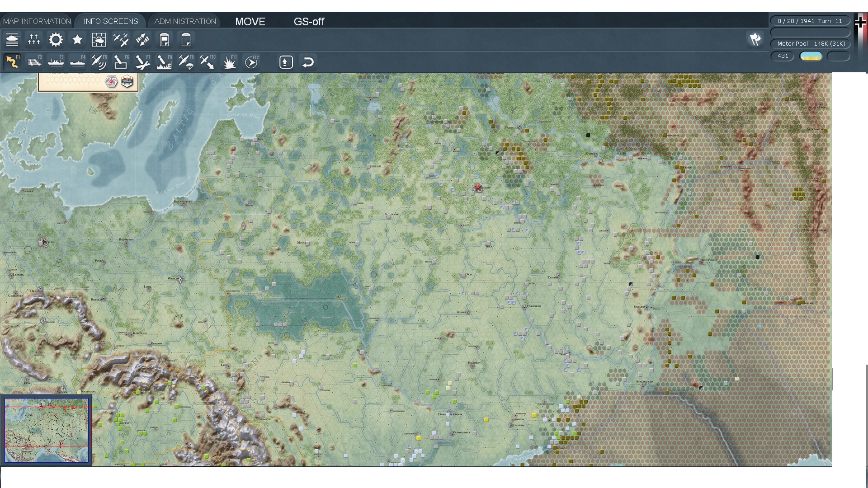Select F7 bomb airfield mode
Viewport: 868px width, 488px height.
pos(142,62)
